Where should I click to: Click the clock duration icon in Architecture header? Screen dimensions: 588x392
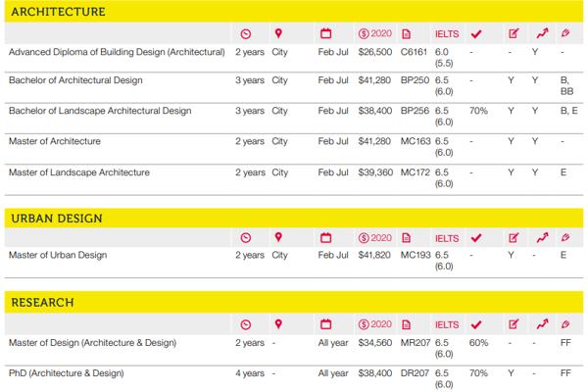pyautogui.click(x=246, y=34)
